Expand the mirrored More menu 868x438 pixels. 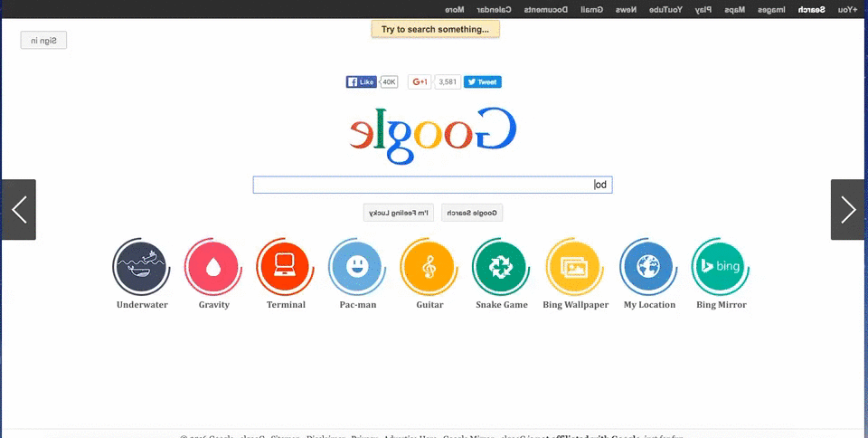pyautogui.click(x=455, y=9)
